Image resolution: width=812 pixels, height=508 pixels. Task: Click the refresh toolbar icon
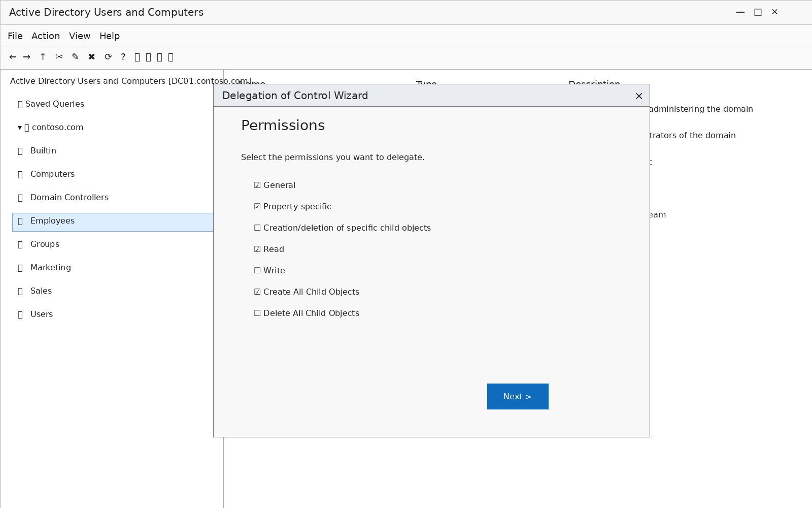[x=108, y=57]
